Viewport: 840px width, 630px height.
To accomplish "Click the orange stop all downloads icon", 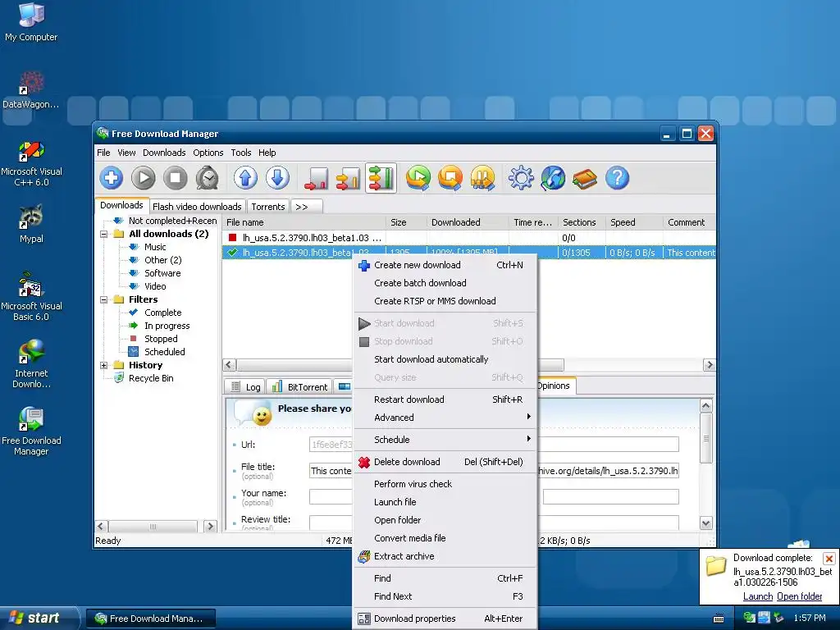I will (x=450, y=178).
